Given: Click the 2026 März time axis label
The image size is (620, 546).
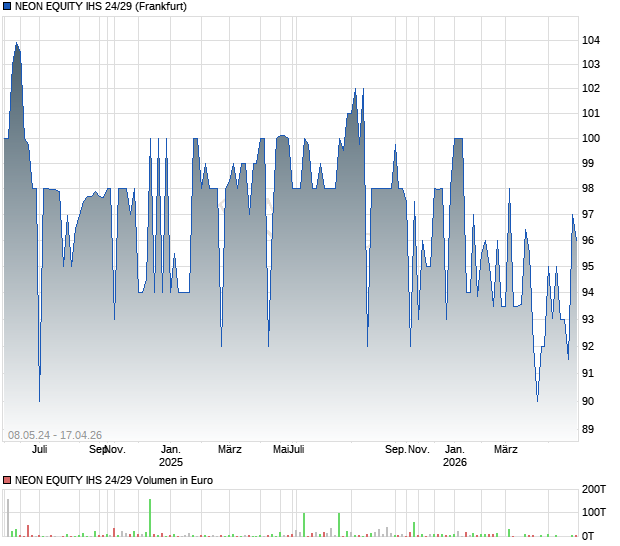Looking at the screenshot, I should tap(506, 450).
